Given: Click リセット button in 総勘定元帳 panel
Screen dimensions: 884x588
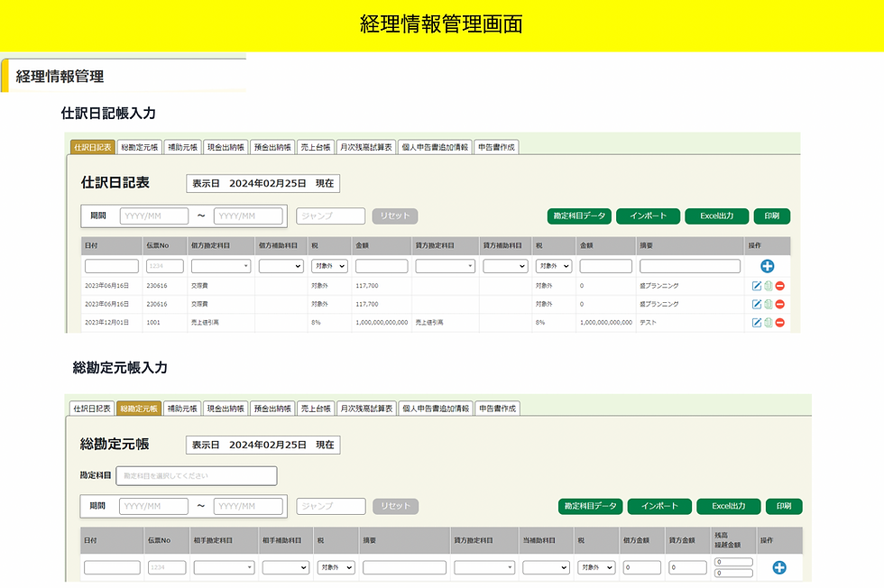Looking at the screenshot, I should [395, 506].
